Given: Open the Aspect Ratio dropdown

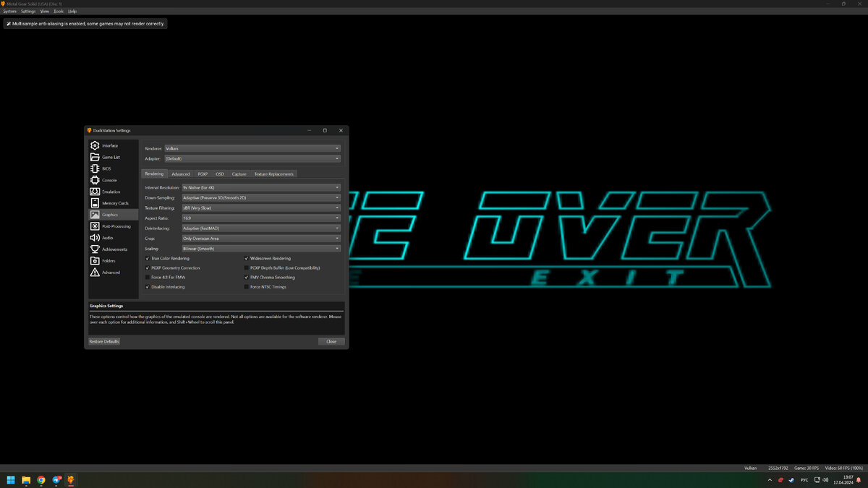Looking at the screenshot, I should click(260, 218).
